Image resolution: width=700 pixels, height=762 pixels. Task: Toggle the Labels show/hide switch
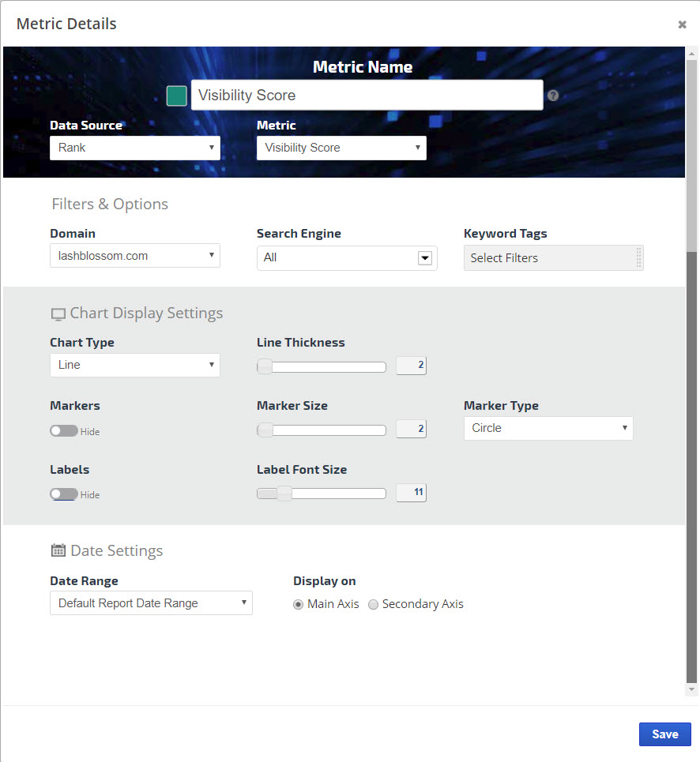[64, 494]
